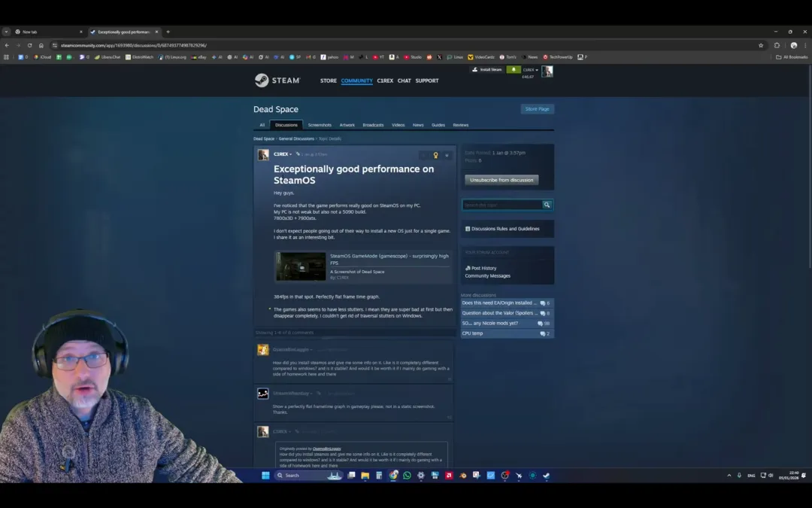Click the Steam logo in header

tap(277, 81)
